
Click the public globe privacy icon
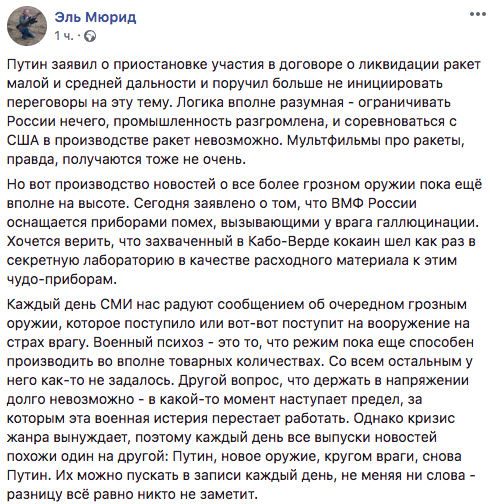click(90, 36)
